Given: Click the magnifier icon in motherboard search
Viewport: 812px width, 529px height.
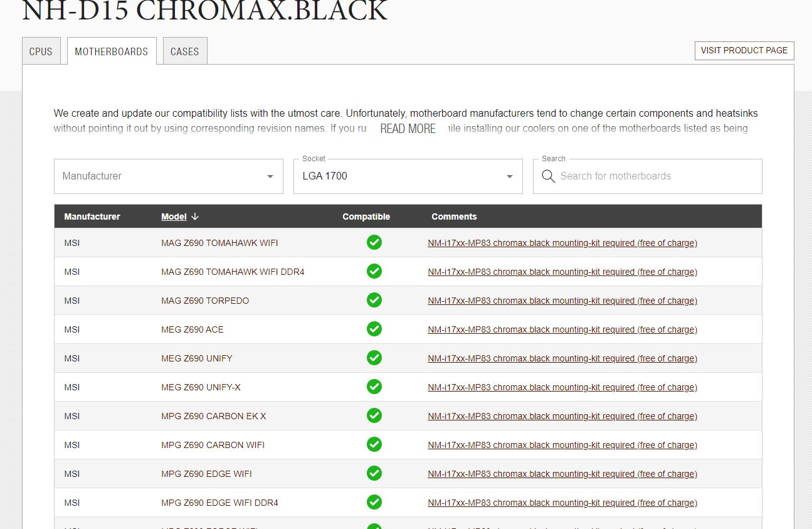Looking at the screenshot, I should 548,176.
